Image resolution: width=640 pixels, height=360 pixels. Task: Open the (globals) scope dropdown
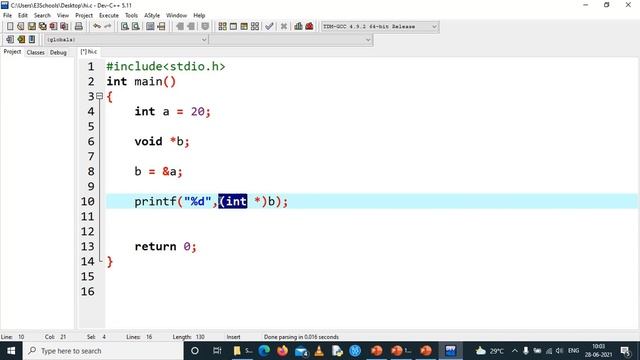click(x=127, y=40)
